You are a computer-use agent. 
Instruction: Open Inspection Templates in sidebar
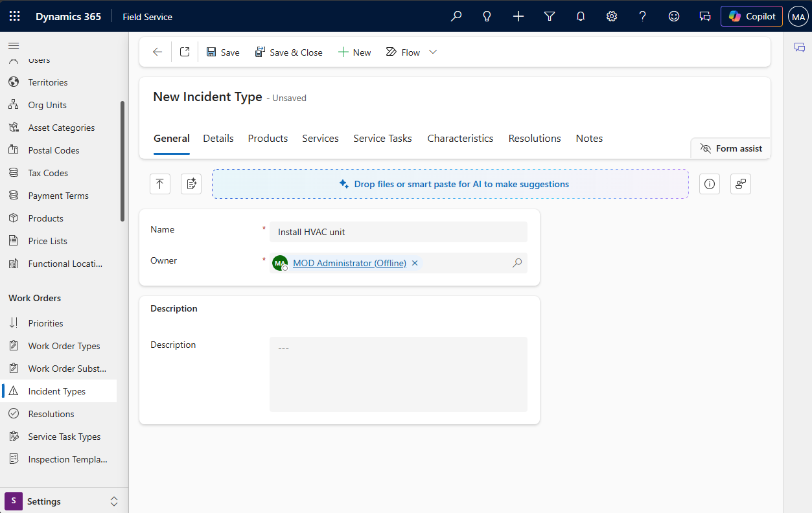coord(58,459)
